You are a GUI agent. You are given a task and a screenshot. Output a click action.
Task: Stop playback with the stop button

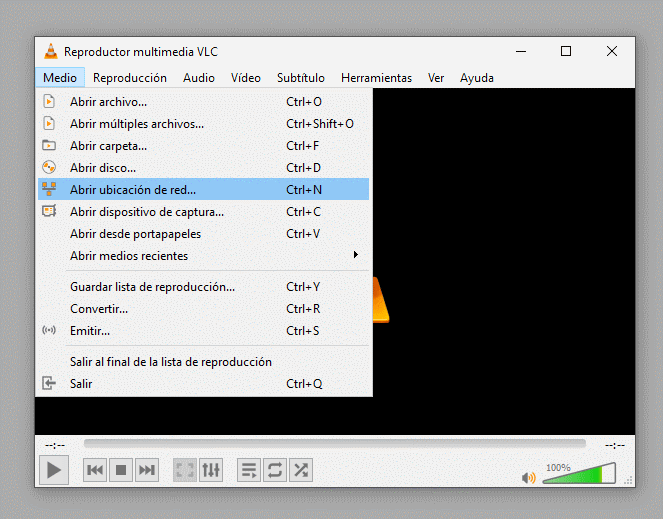point(121,470)
